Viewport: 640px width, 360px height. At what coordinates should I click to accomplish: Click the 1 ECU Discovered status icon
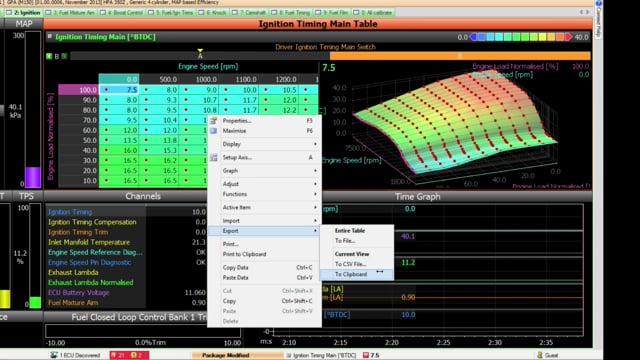tap(54, 355)
